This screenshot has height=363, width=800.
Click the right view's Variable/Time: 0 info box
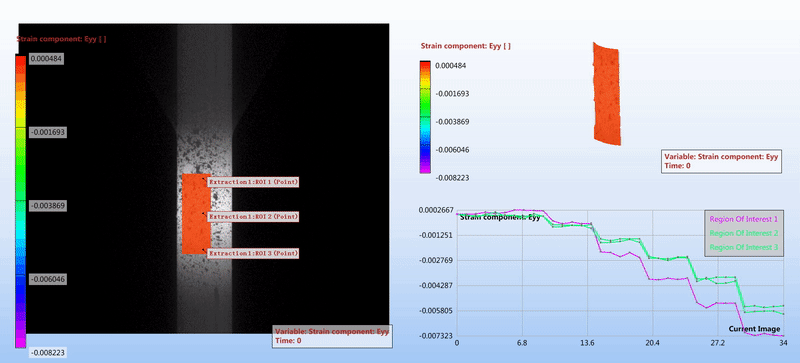tap(721, 161)
